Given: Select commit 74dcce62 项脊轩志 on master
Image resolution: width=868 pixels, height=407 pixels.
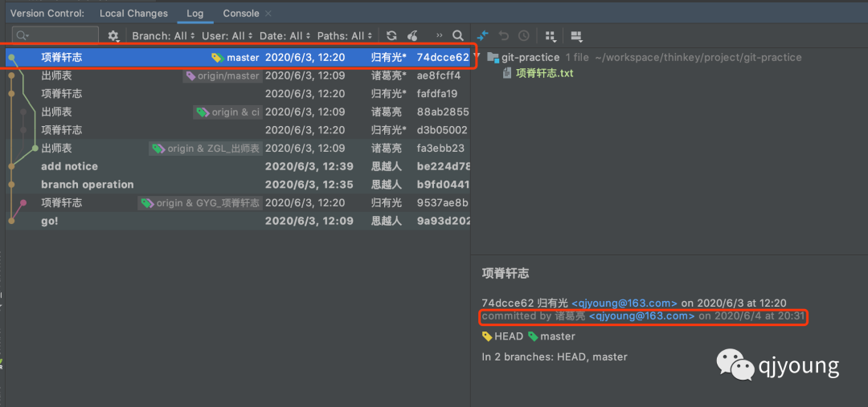Looking at the screenshot, I should click(x=238, y=58).
